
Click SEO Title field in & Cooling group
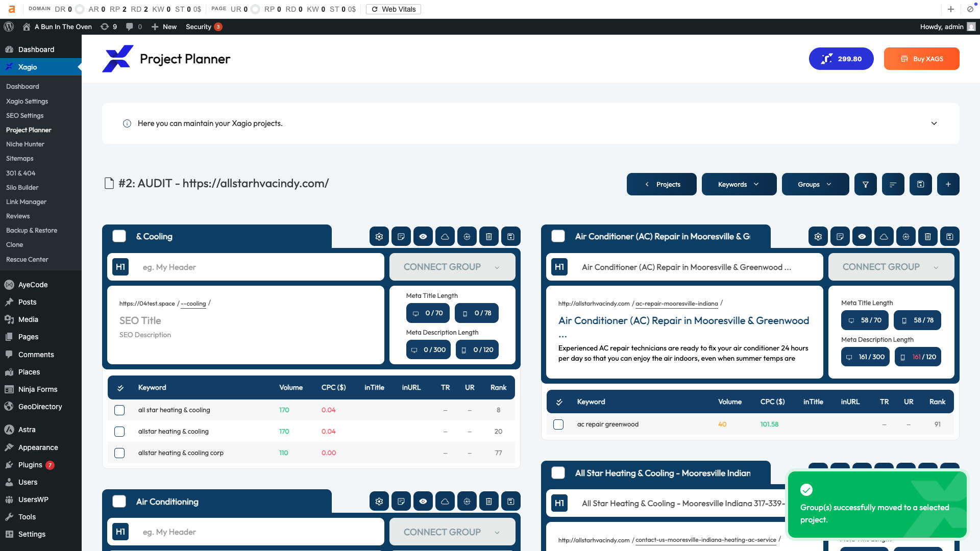140,320
